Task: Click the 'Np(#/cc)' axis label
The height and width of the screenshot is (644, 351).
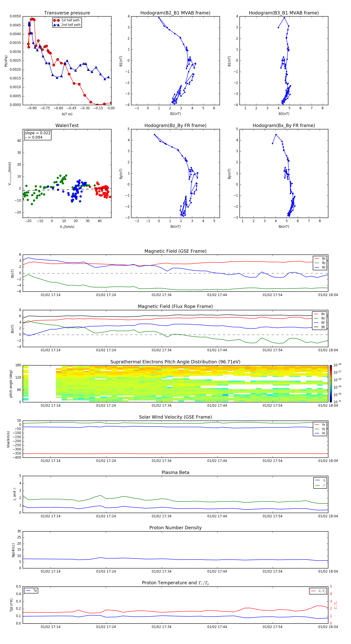Action: coord(13,550)
